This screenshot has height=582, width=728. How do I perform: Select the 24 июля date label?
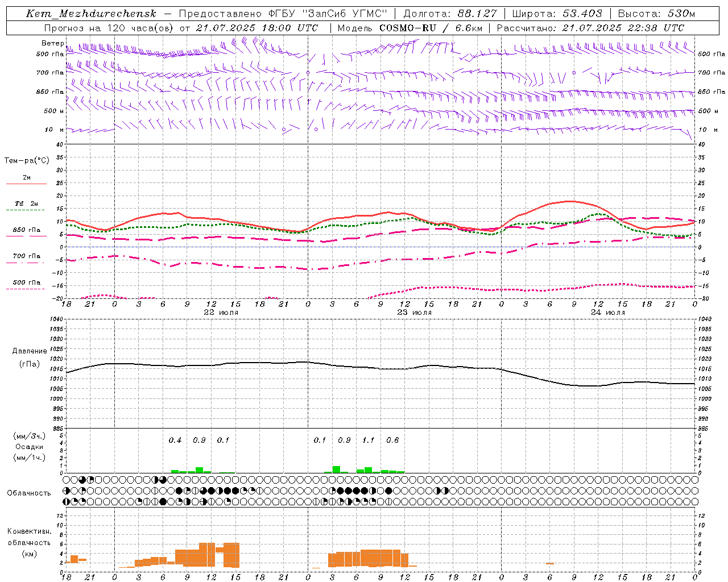coord(608,313)
